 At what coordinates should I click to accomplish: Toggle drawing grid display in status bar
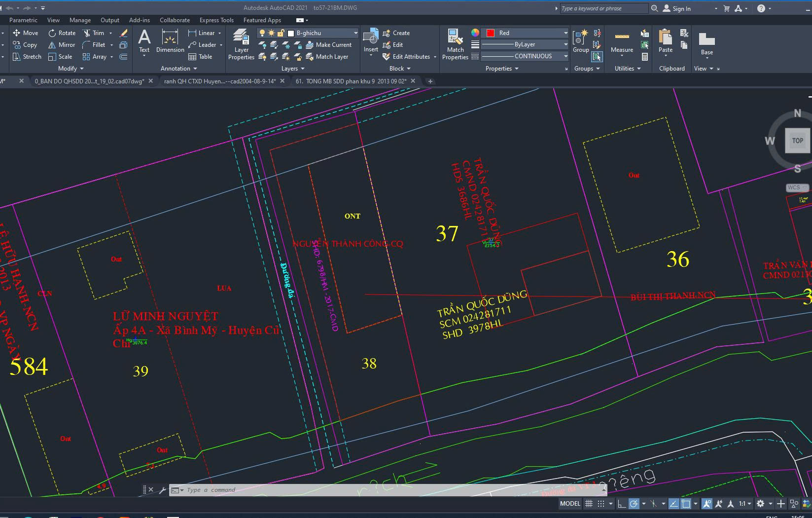[x=589, y=504]
